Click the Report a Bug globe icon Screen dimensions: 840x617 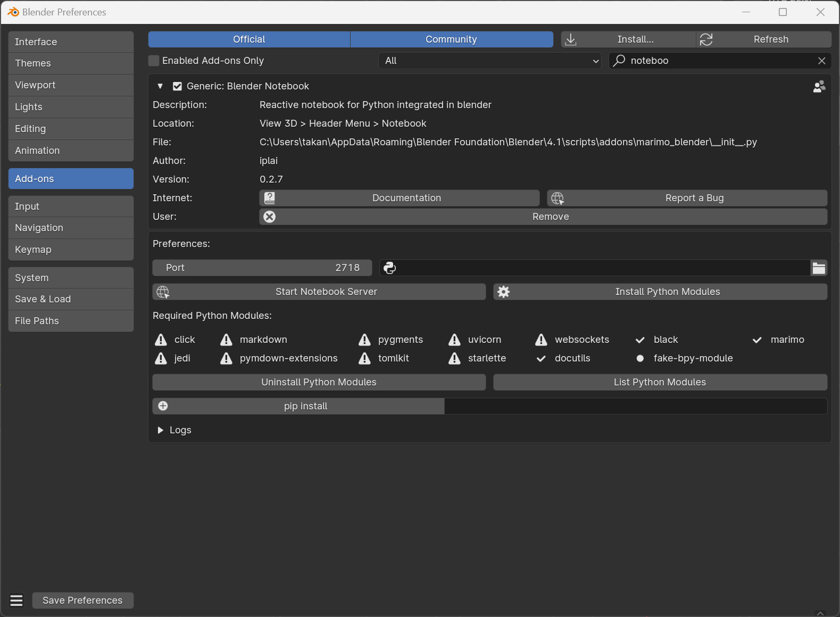558,198
